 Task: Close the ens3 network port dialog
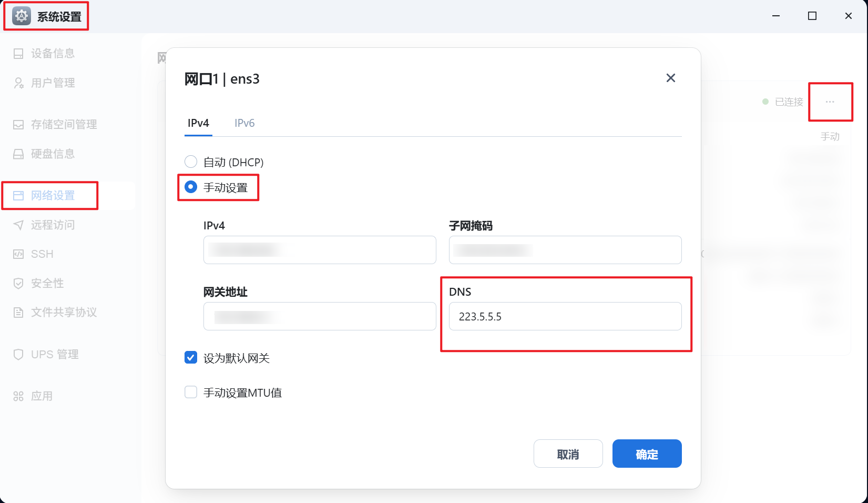(671, 78)
